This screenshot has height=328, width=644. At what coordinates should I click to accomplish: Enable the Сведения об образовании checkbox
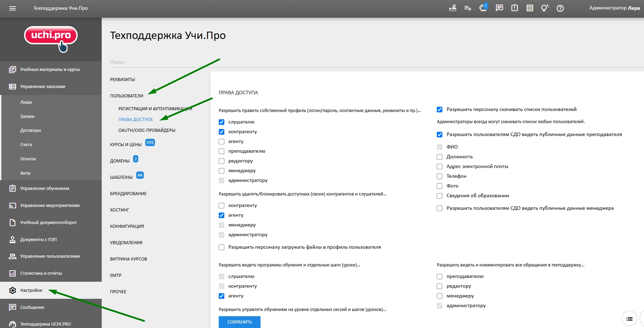pyautogui.click(x=440, y=196)
